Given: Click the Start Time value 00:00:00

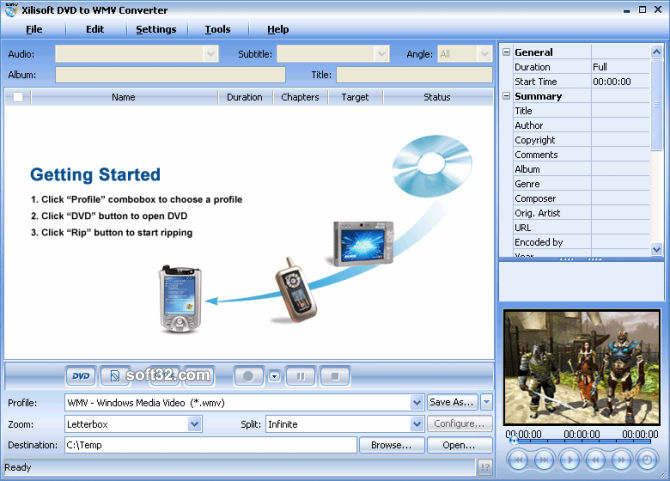Looking at the screenshot, I should (612, 81).
